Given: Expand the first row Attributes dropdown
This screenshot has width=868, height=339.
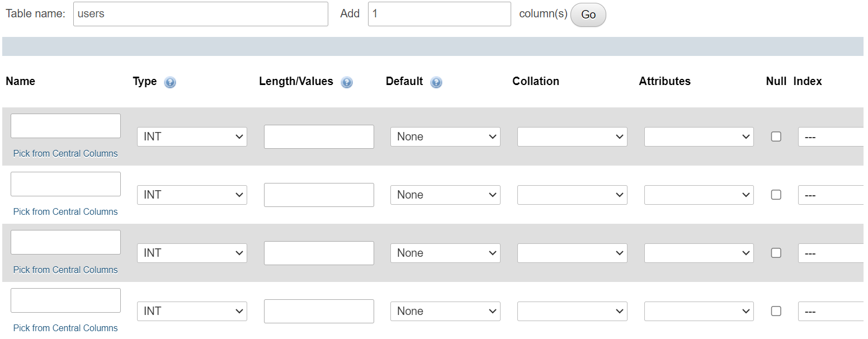Looking at the screenshot, I should (699, 137).
